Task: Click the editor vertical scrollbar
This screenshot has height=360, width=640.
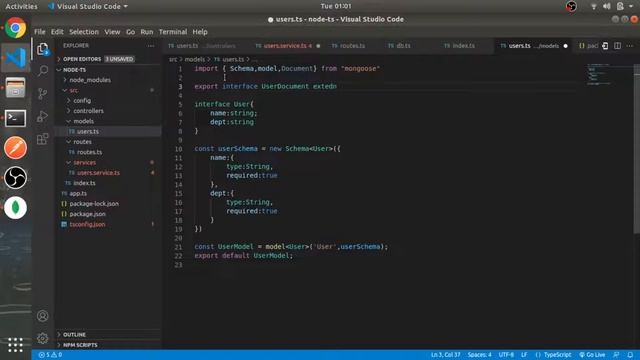Action: (637, 149)
